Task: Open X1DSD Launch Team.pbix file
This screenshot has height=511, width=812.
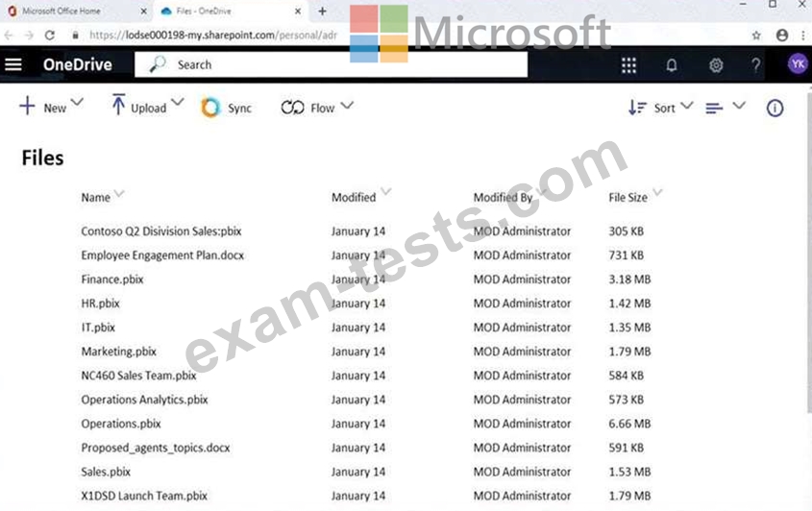Action: tap(144, 496)
